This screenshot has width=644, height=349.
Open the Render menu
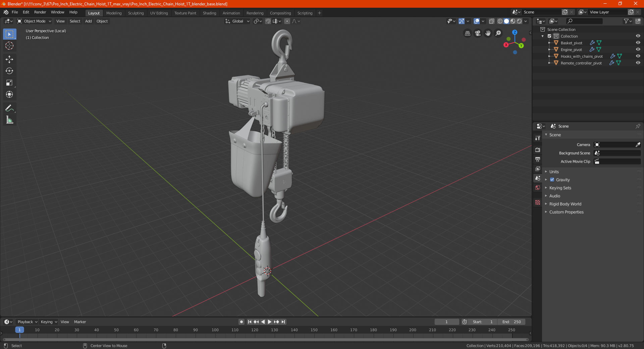40,12
